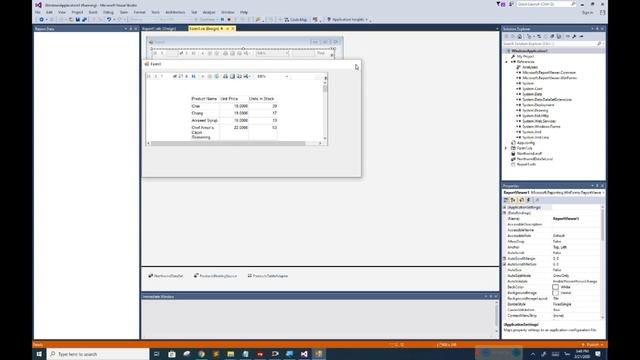Click the taskbar search box
This screenshot has height=360, width=640.
point(98,354)
